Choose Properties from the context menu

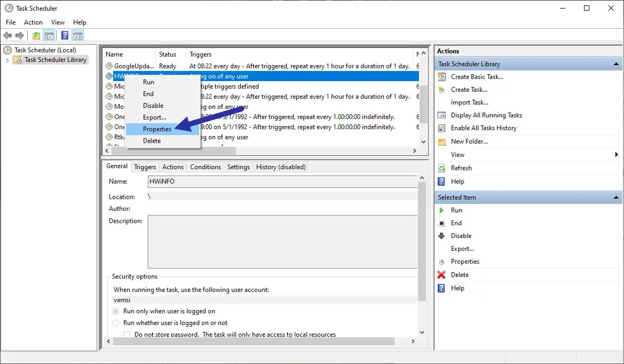coord(162,129)
